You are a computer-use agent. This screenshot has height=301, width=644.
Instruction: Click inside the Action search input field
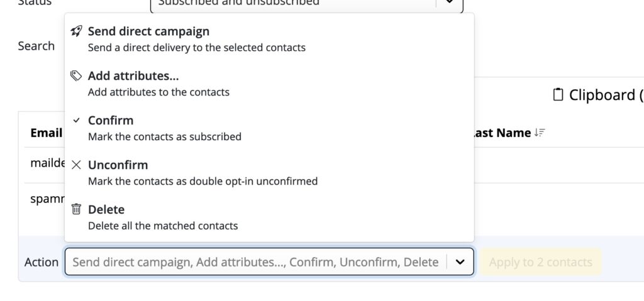255,262
